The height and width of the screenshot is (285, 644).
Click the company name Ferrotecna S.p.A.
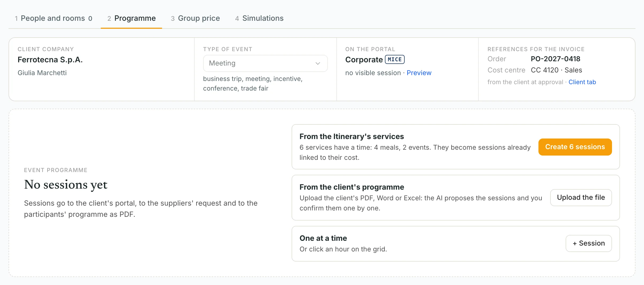click(50, 60)
